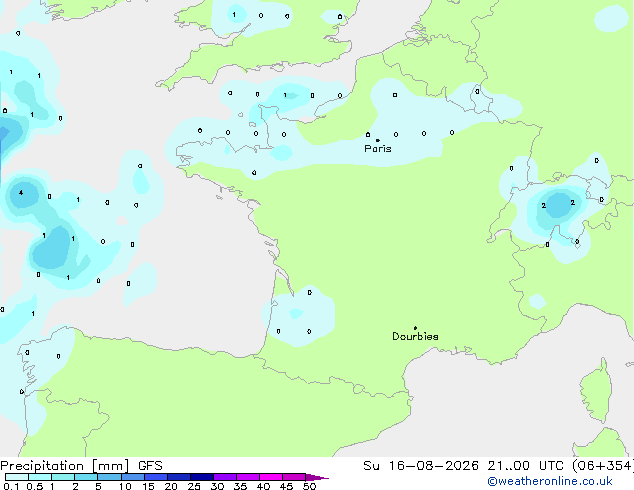Click the 45 mm magenta legend swatch

pos(294,477)
